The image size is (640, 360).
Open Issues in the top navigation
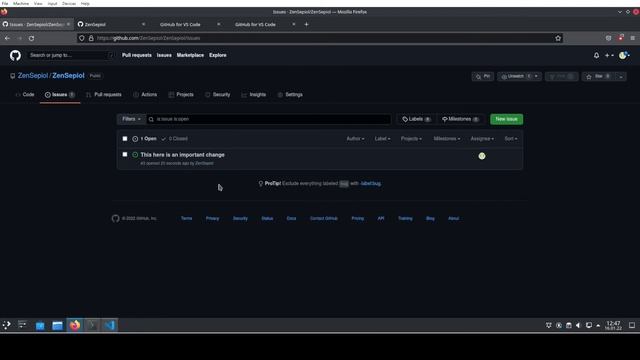click(164, 55)
